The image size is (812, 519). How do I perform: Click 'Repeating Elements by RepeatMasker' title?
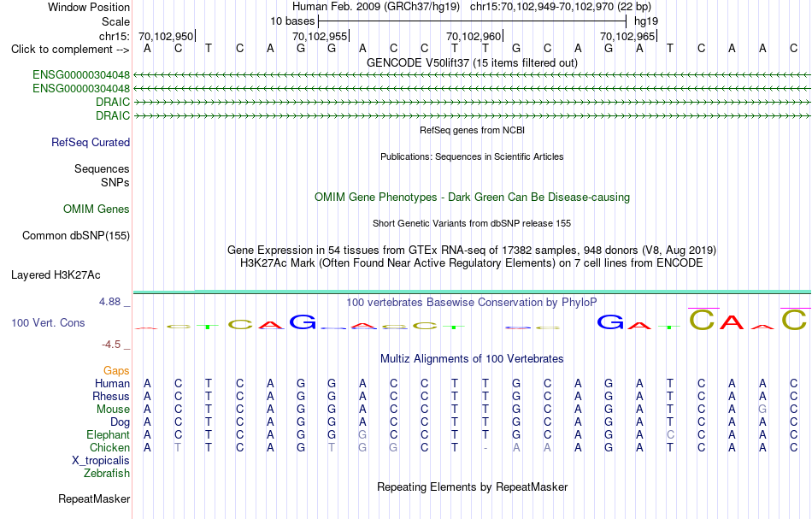473,487
